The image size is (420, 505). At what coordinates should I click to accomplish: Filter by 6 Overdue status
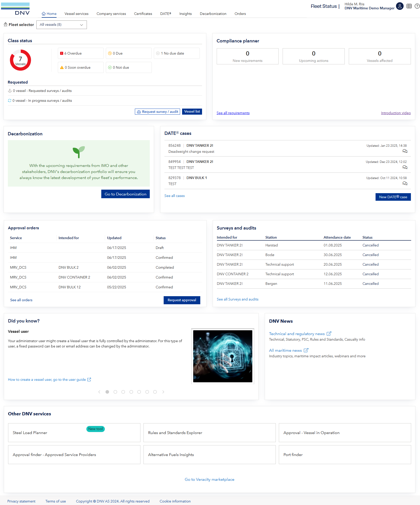pyautogui.click(x=81, y=53)
